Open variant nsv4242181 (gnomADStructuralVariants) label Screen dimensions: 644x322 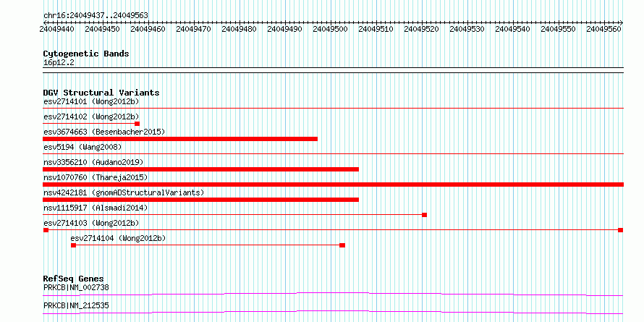pos(124,192)
